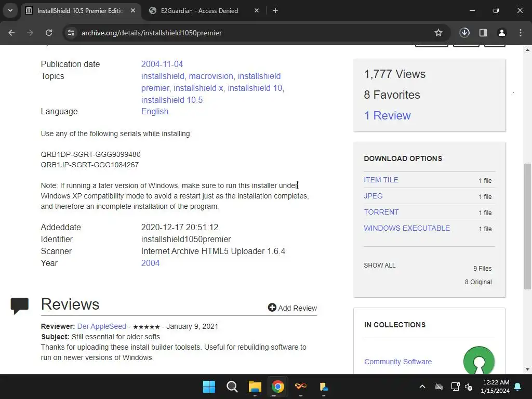The width and height of the screenshot is (532, 399).
Task: Open the 1 Review link
Action: click(387, 115)
